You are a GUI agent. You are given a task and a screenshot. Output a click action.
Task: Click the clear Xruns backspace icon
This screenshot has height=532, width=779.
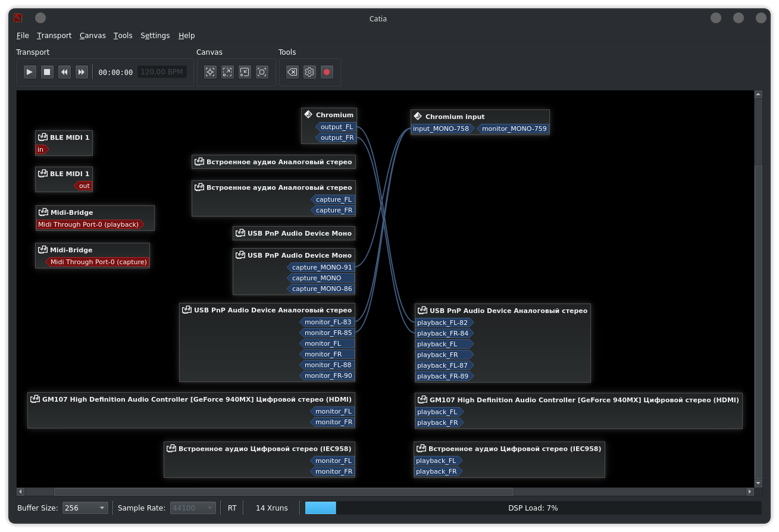click(292, 72)
